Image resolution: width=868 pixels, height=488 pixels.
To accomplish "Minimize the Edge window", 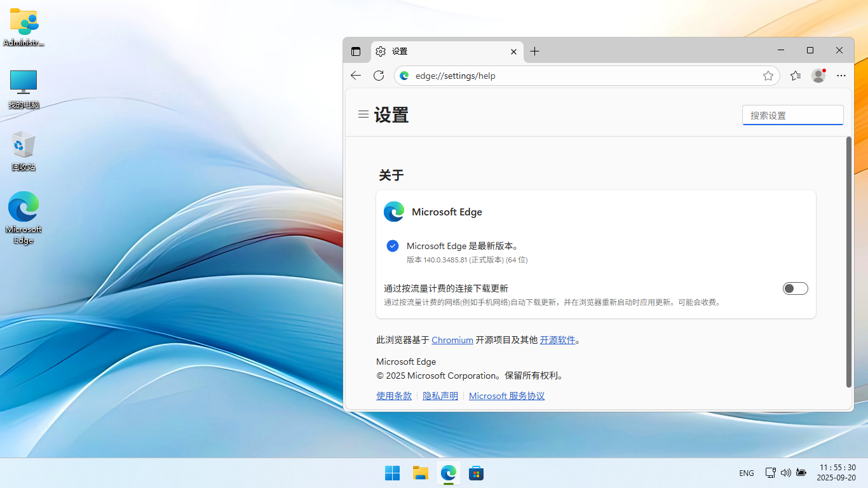I will [781, 50].
